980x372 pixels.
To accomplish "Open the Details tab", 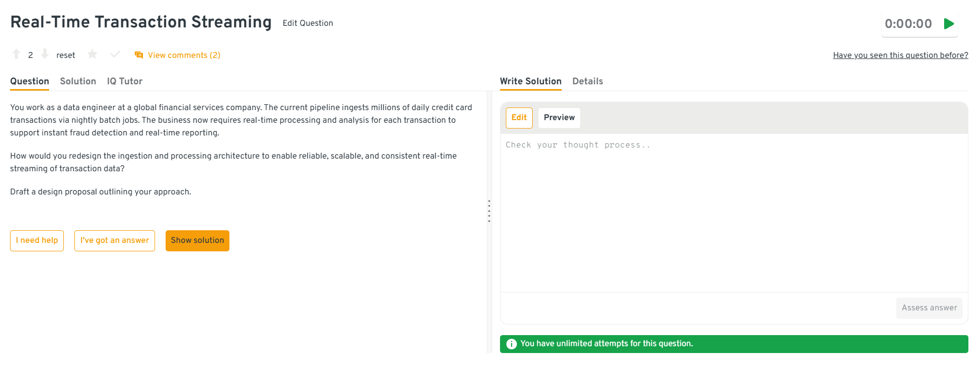I will [587, 81].
